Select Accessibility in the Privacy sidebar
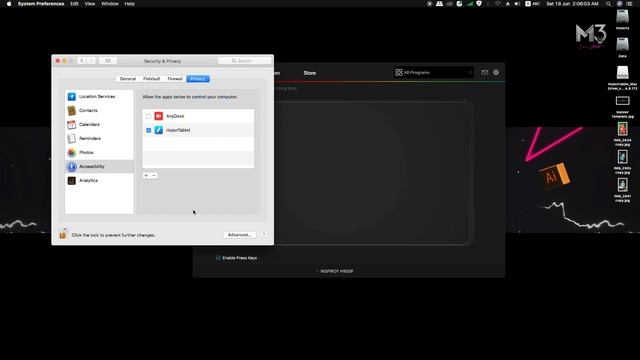This screenshot has width=640, height=360. pyautogui.click(x=99, y=167)
